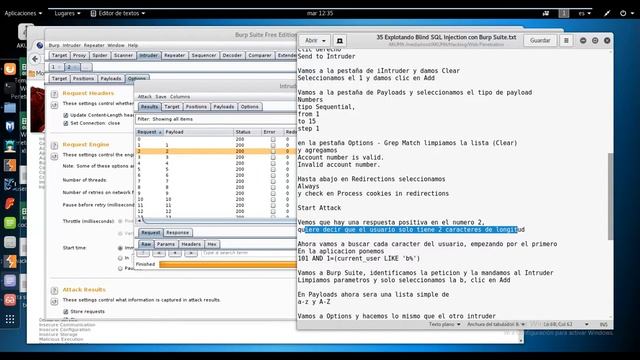Screen dimensions: 640x360
Task: Select results row with payload 10
Action: click(216, 199)
